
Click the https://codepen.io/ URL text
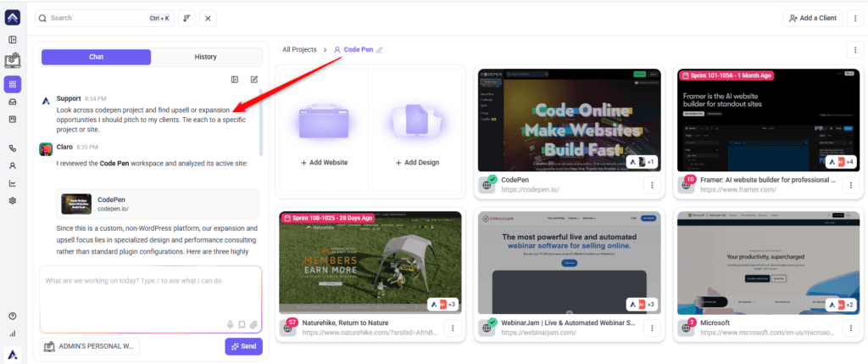(x=530, y=189)
